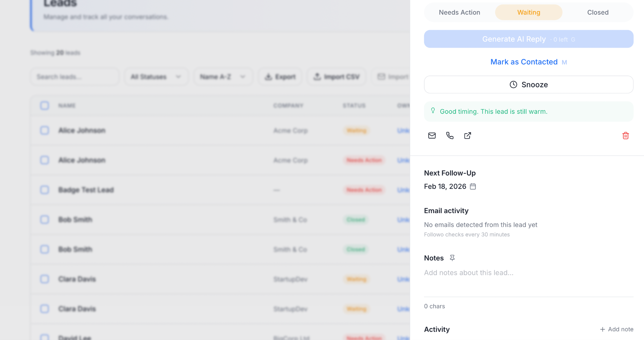Click the phone call icon
644x340 pixels.
[449, 136]
